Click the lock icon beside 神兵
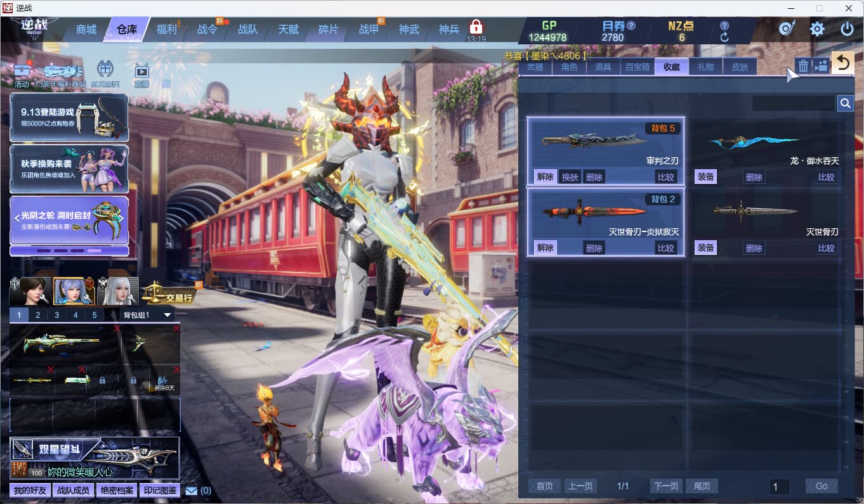Image resolution: width=864 pixels, height=504 pixels. tap(476, 27)
